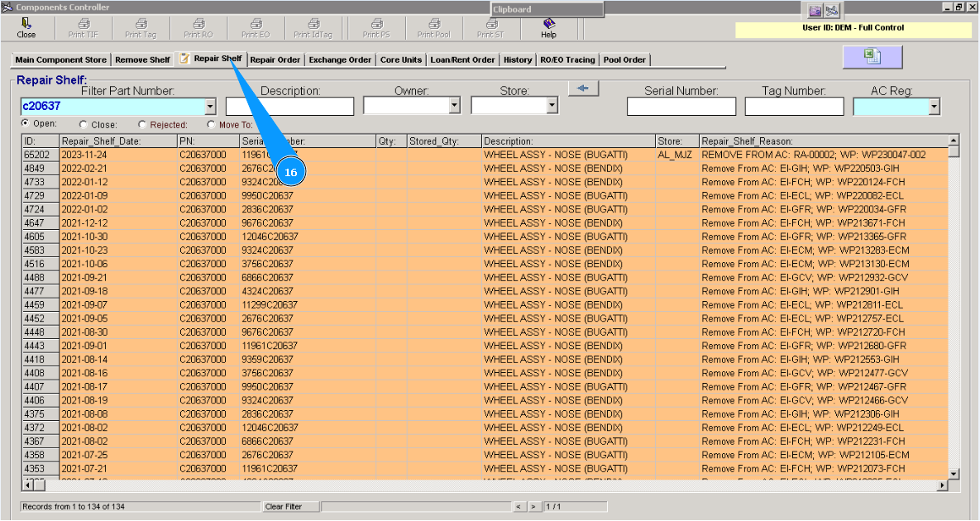Click horizontal scrollbar left arrow
Screen dimensions: 980x521
(x=27, y=485)
